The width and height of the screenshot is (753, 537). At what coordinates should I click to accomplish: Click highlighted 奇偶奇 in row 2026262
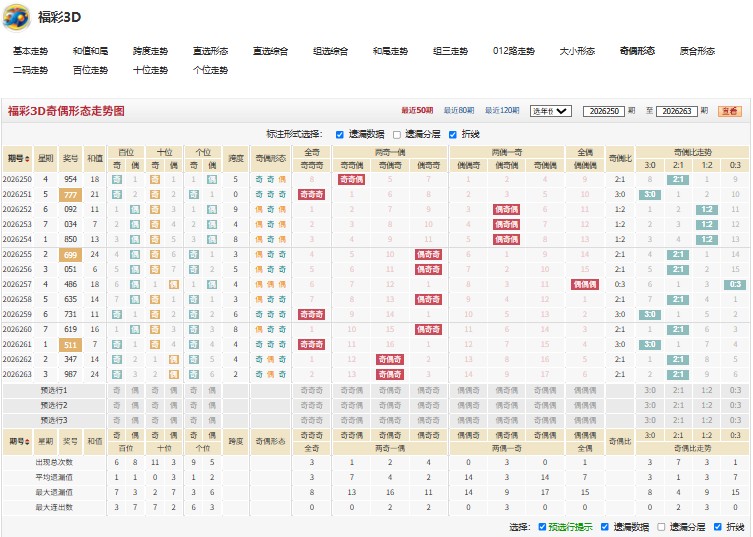[390, 359]
